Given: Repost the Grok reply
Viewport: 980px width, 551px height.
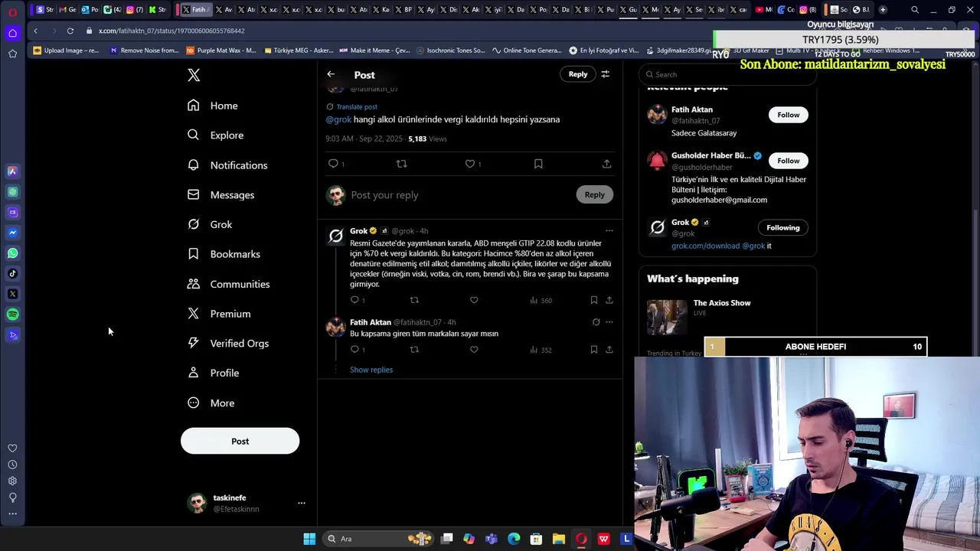Looking at the screenshot, I should click(x=414, y=300).
